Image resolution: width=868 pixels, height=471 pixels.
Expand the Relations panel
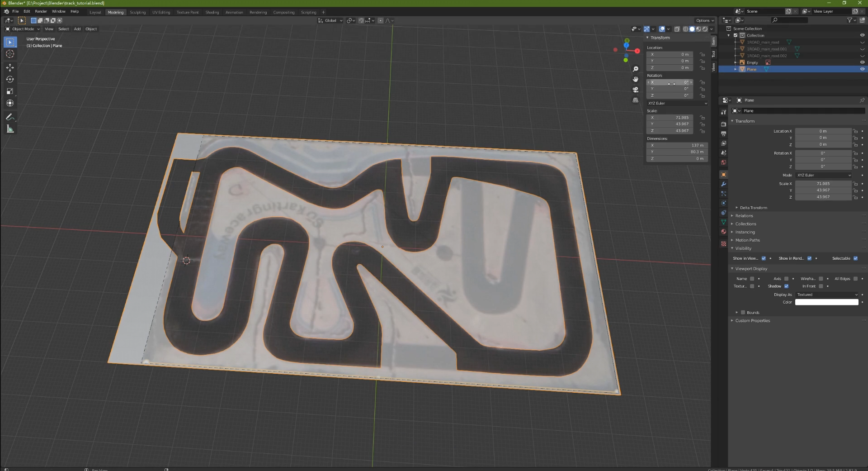coord(744,216)
